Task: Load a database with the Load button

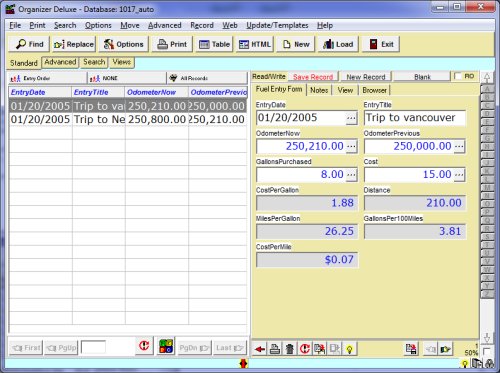Action: tap(338, 44)
